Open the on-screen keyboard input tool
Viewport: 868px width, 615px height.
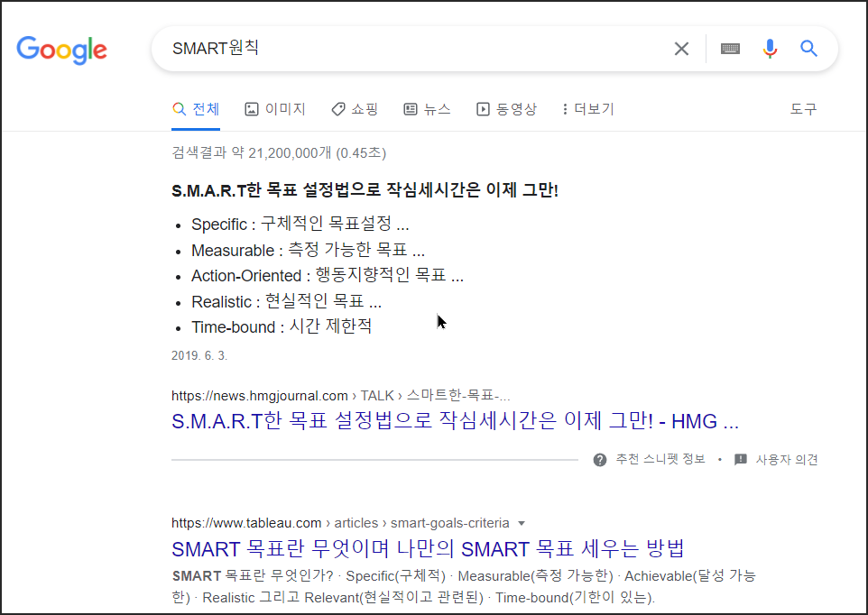730,49
